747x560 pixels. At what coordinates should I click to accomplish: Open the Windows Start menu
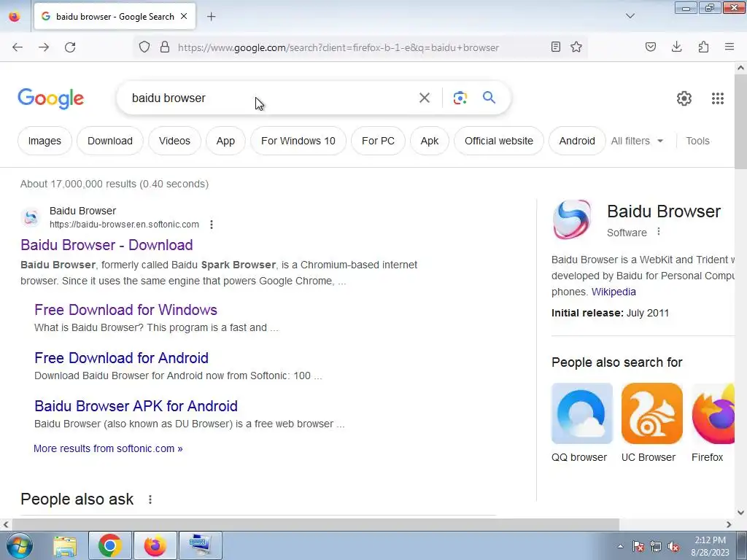[20, 545]
